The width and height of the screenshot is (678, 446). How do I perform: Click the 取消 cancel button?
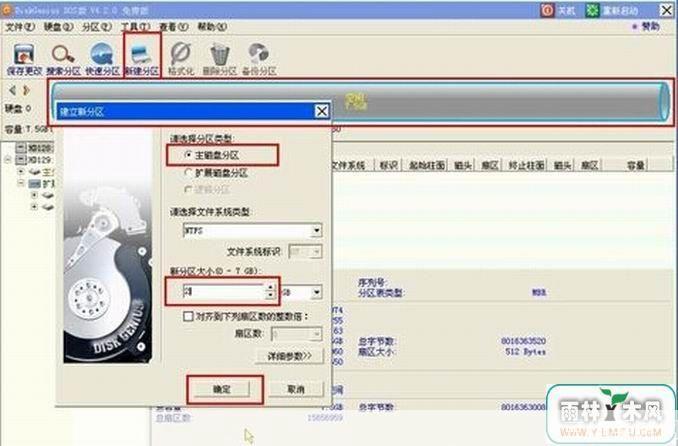296,389
